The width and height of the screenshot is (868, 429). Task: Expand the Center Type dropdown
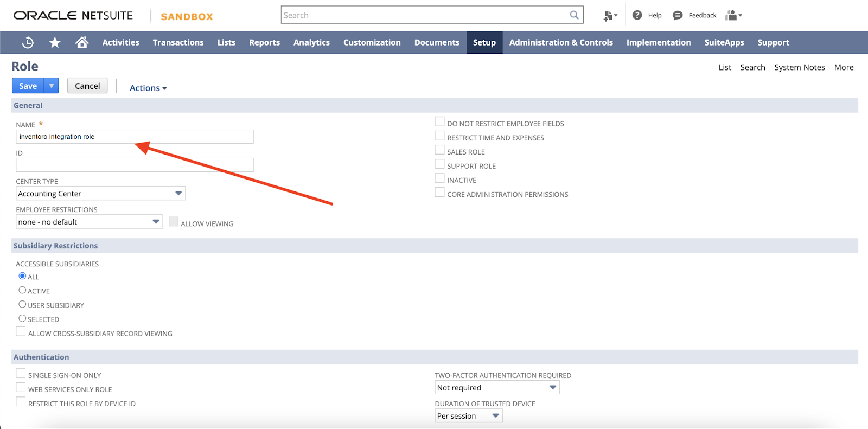[x=178, y=194]
